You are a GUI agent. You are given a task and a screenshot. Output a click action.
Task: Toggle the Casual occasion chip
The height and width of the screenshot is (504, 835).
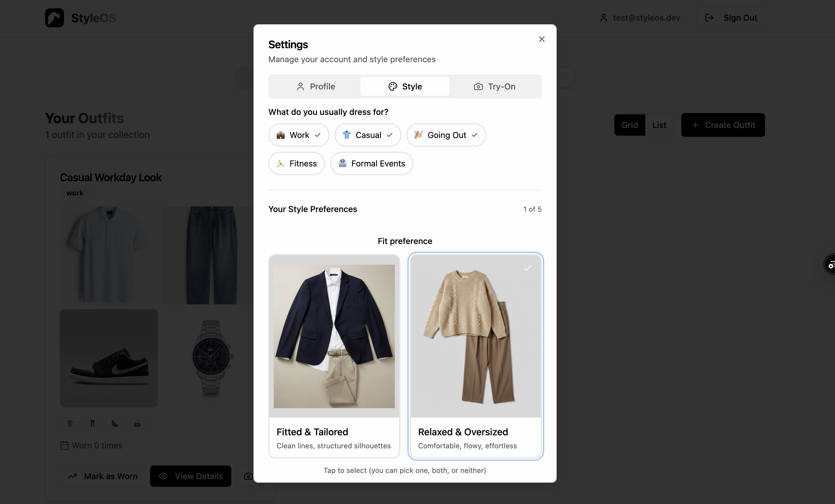(x=367, y=135)
